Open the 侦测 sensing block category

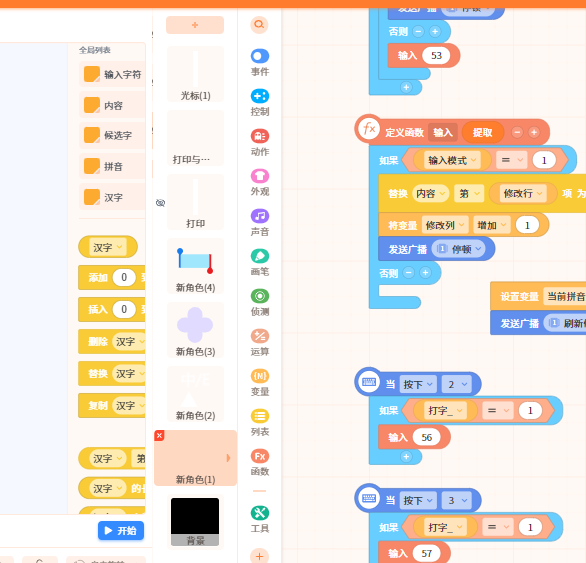click(x=260, y=303)
